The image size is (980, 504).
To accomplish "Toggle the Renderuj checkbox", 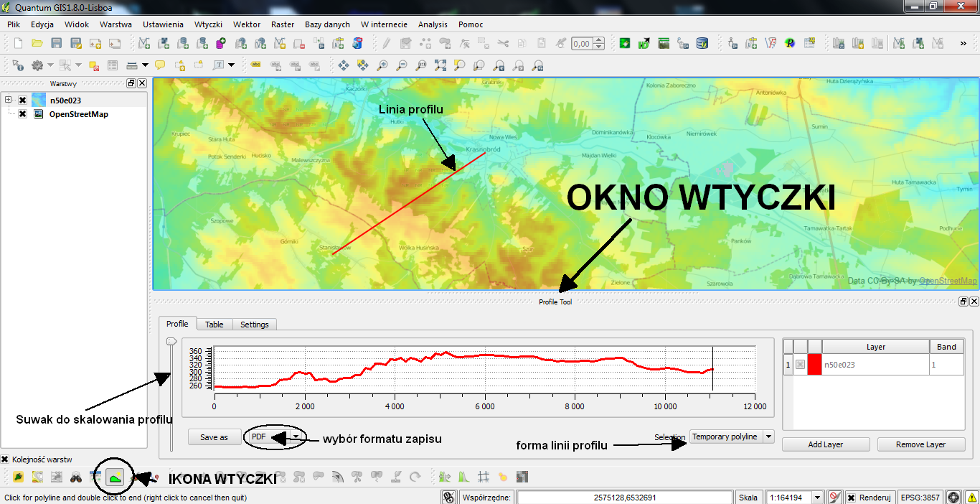I will pyautogui.click(x=851, y=497).
